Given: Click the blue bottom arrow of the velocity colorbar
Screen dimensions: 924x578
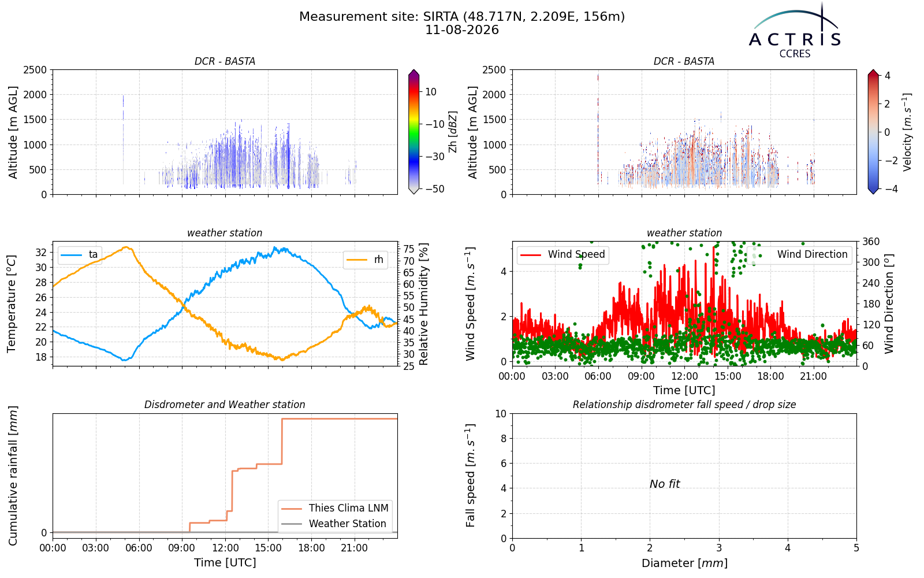Looking at the screenshot, I should pyautogui.click(x=873, y=191).
